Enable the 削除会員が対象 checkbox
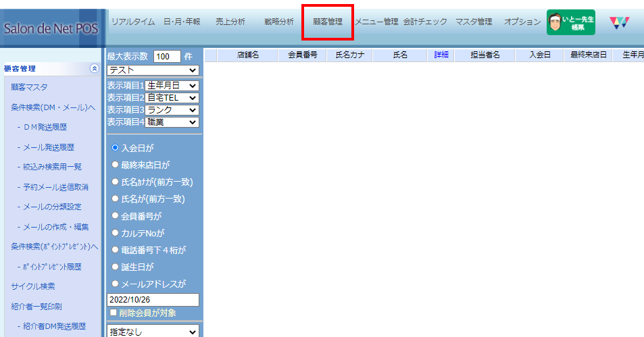Viewport: 644px width, 337px height. [x=113, y=313]
